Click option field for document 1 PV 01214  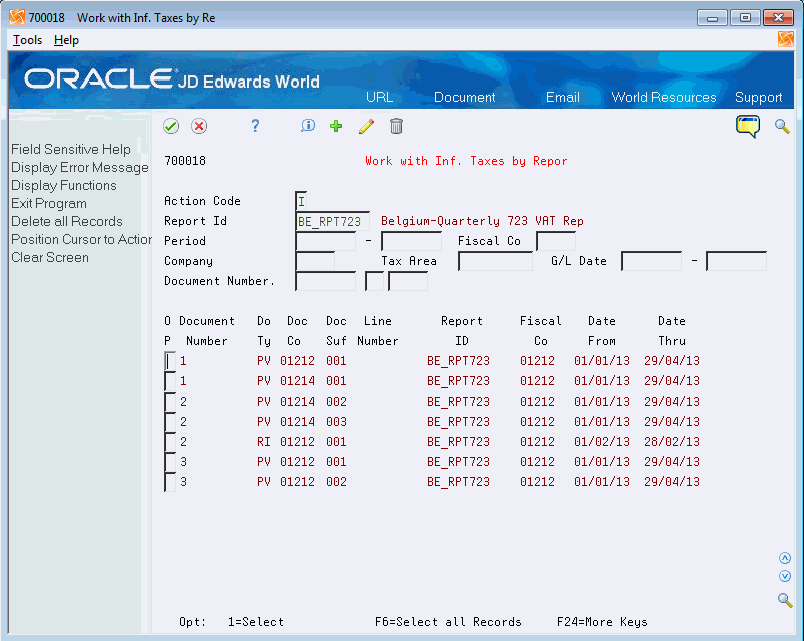point(170,381)
